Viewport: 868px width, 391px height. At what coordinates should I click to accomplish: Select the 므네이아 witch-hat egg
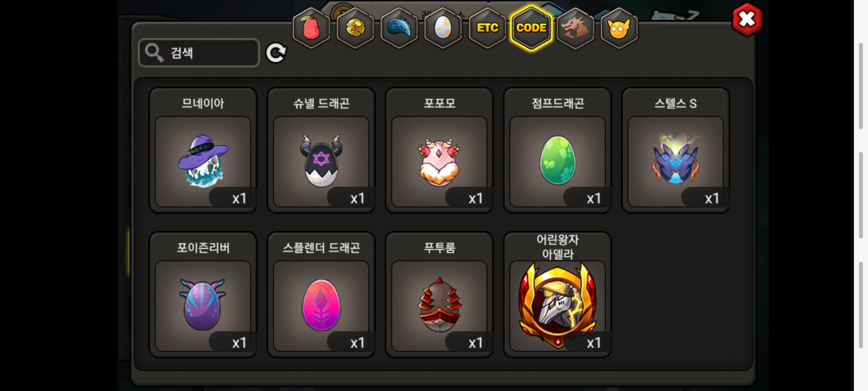tap(203, 150)
